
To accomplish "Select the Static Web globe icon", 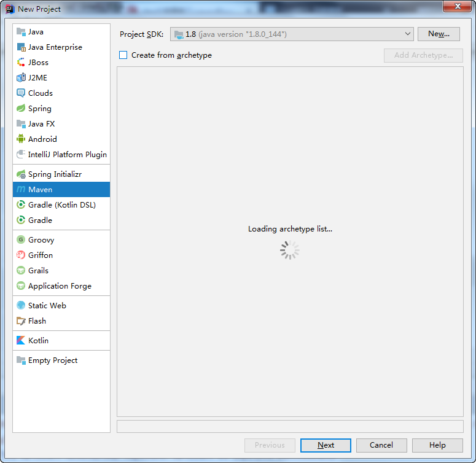I will pyautogui.click(x=21, y=305).
